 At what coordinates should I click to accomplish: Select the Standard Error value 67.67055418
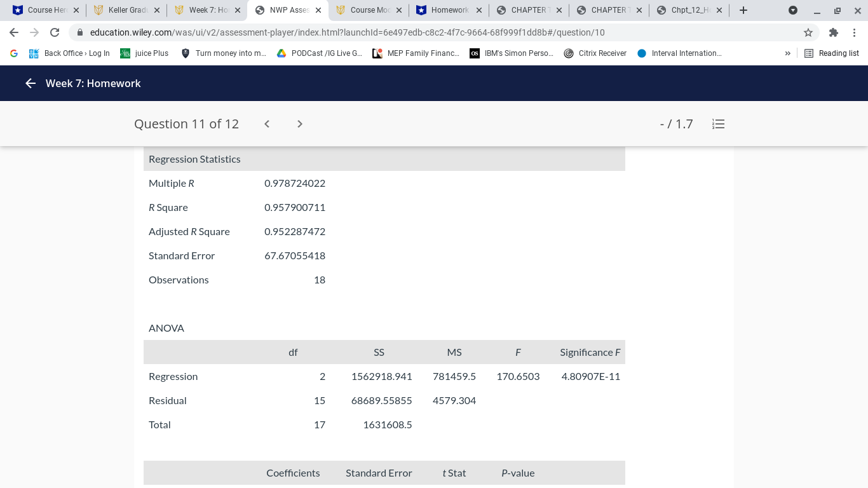[x=295, y=255]
